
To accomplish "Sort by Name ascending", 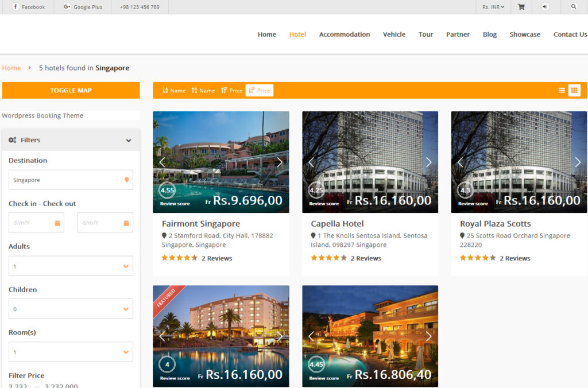I will click(174, 90).
